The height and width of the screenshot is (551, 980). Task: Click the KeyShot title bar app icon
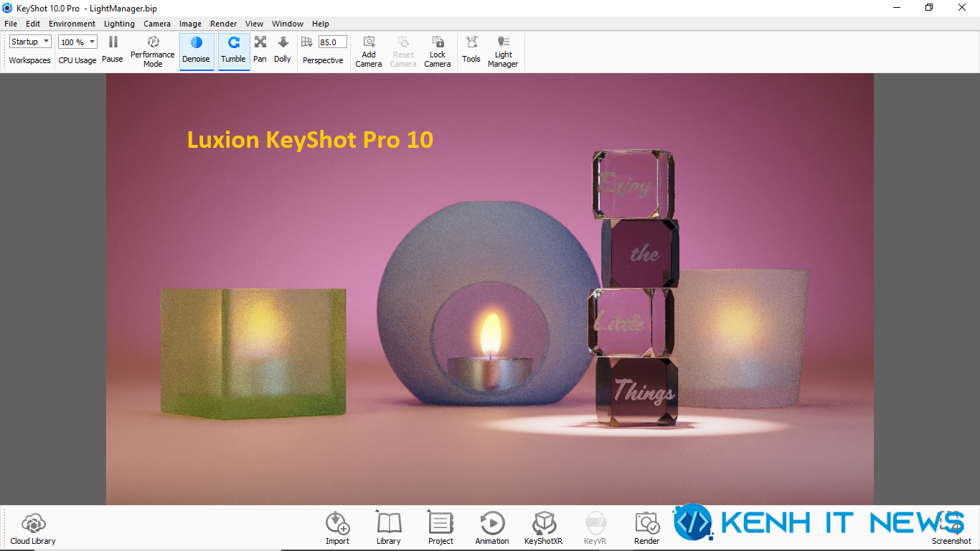tap(8, 8)
